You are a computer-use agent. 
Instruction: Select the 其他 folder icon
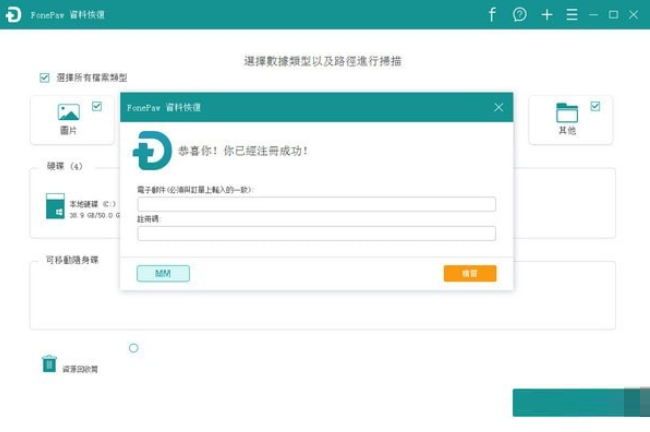(567, 113)
